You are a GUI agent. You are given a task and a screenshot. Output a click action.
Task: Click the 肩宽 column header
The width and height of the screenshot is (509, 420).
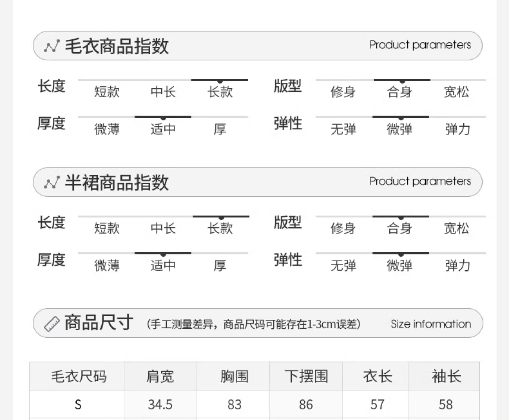point(160,377)
